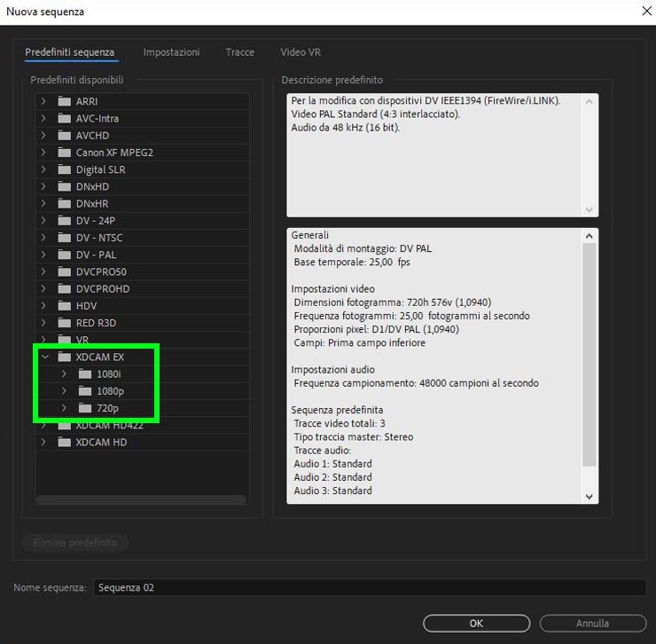656x644 pixels.
Task: Click the preset details scrollbar down arrow
Action: 589,497
